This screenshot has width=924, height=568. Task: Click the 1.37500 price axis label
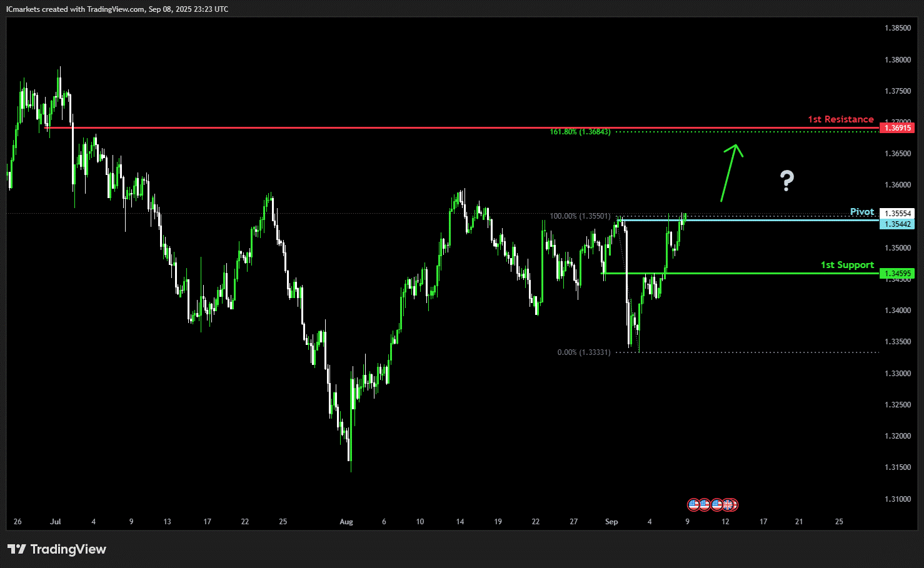pos(897,91)
